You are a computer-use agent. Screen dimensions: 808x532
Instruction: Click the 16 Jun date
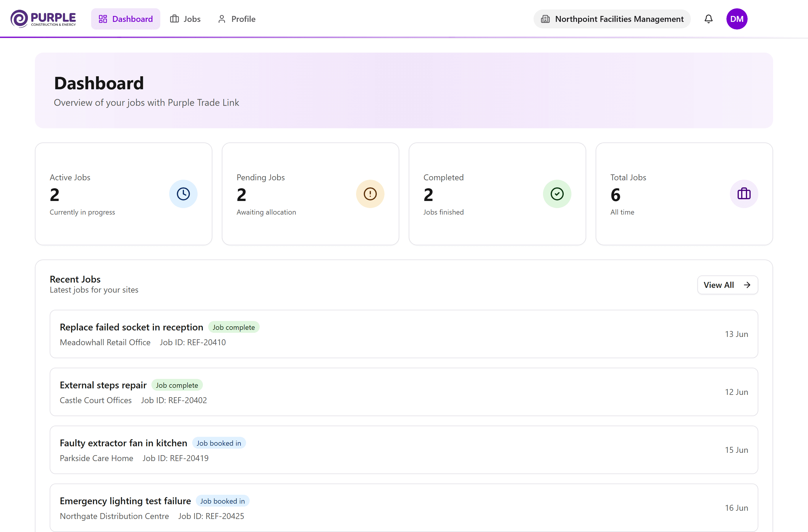(x=737, y=508)
